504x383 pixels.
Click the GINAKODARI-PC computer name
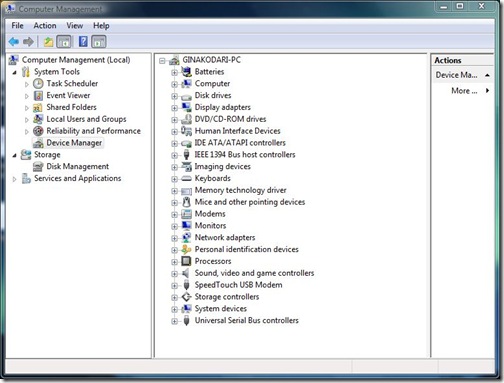[211, 60]
